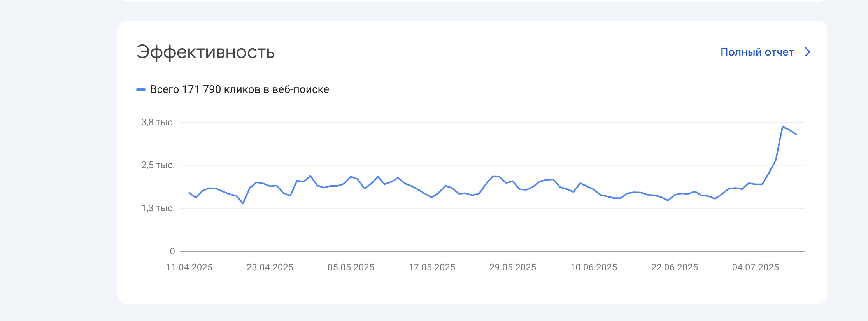The image size is (868, 321).
Task: Select the 05.05.2025 axis date
Action: point(351,267)
